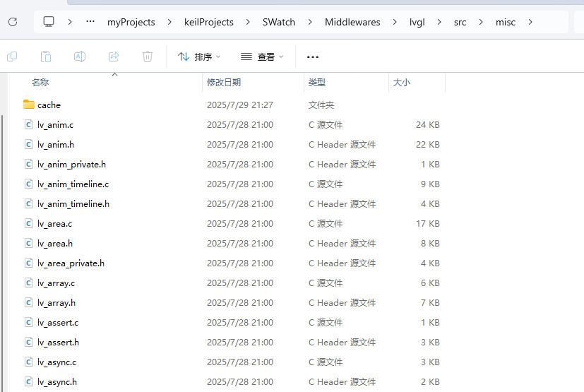Sort by 名称 column header
Screen dimensions: 584x392
40,83
